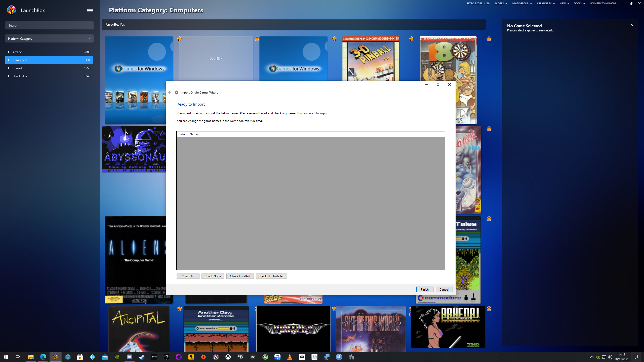
Task: Switch to LaunchBox taskbar icon
Action: [x=55, y=357]
